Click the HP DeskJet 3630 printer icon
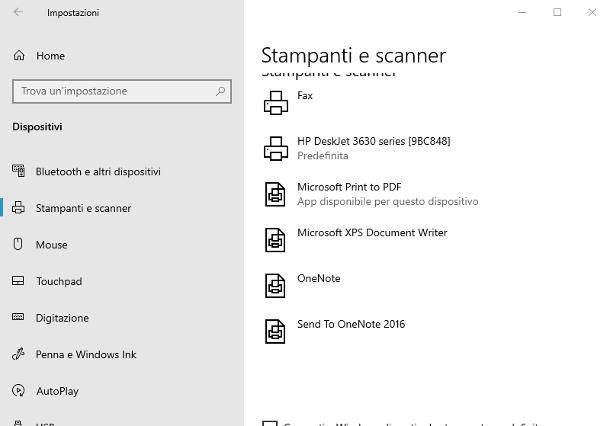610x426 pixels. (x=276, y=149)
